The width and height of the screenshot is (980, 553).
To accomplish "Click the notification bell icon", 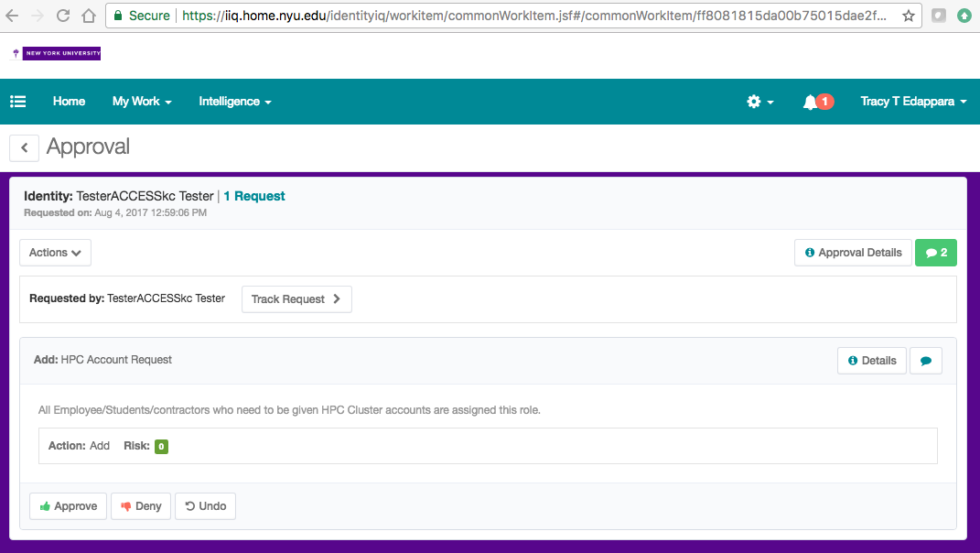I will [x=811, y=102].
